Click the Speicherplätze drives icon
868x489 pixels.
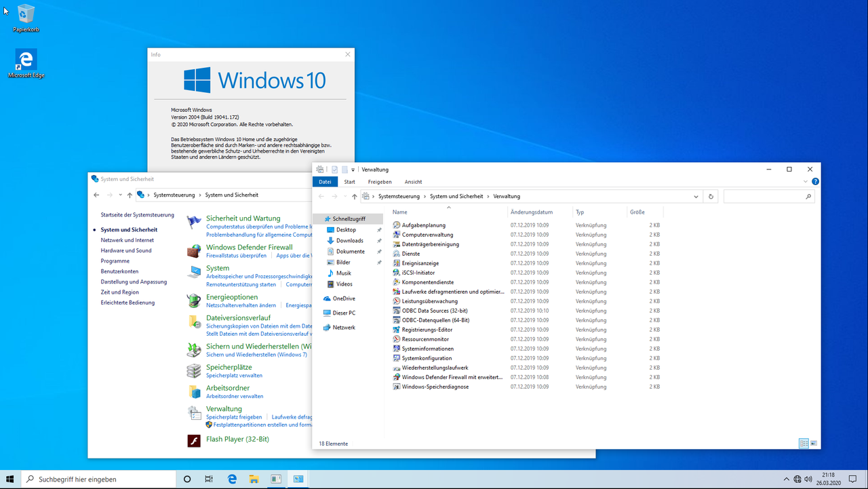coord(194,371)
